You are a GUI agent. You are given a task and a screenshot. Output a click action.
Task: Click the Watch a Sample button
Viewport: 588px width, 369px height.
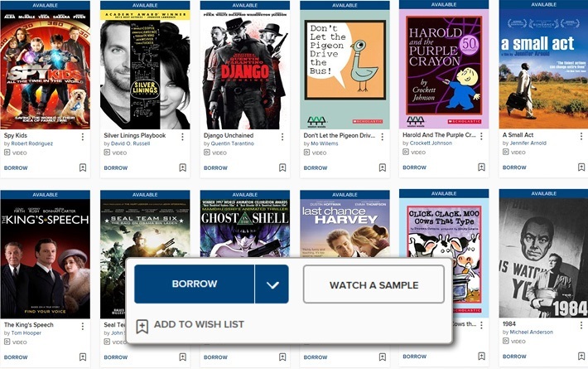pyautogui.click(x=374, y=284)
